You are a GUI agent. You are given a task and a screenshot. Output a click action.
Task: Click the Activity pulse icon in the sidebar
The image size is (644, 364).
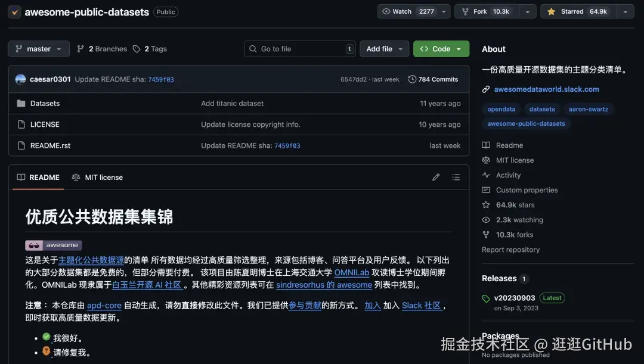click(x=485, y=175)
